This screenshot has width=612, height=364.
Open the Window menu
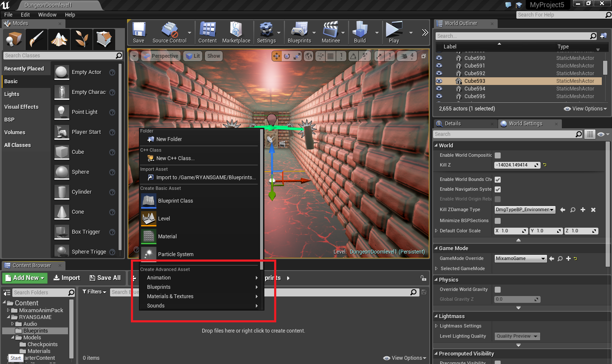tap(47, 14)
